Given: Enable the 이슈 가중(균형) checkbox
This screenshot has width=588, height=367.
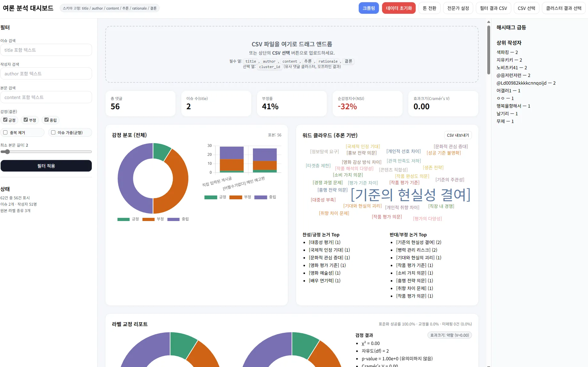Looking at the screenshot, I should [53, 133].
